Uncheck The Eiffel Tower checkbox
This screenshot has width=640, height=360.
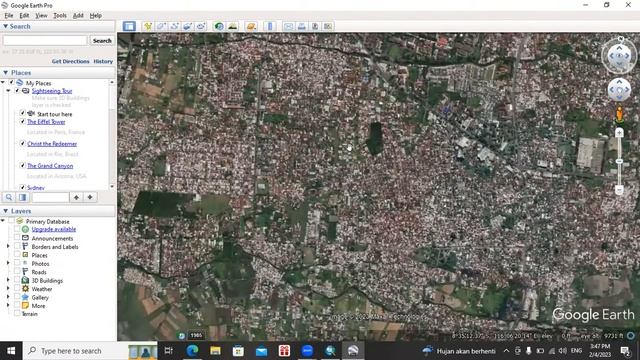coord(23,122)
